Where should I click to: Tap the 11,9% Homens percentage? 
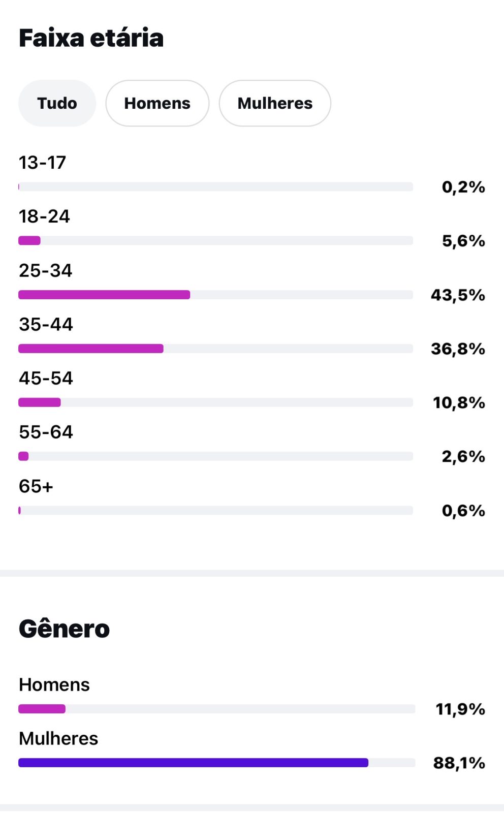pos(460,709)
